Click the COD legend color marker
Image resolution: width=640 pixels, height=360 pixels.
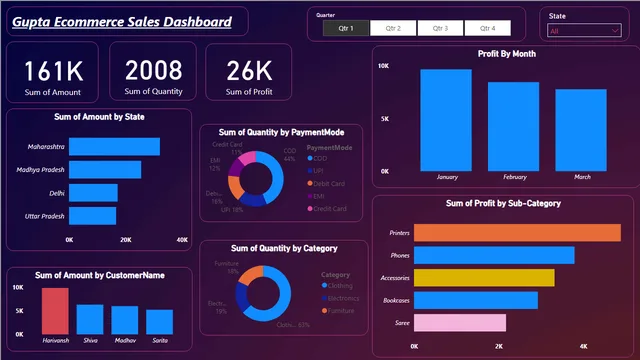[310, 158]
